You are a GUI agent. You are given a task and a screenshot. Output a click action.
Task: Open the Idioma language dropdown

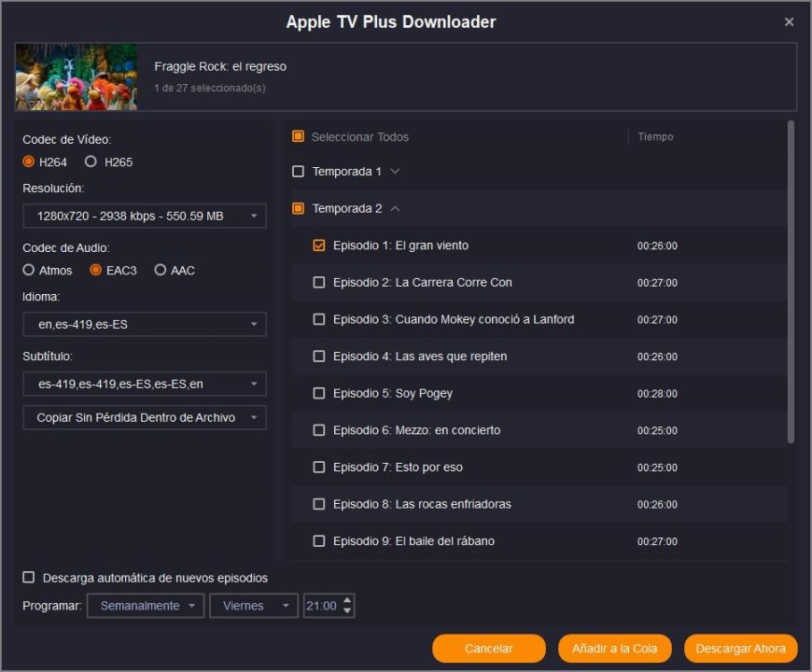pos(145,325)
